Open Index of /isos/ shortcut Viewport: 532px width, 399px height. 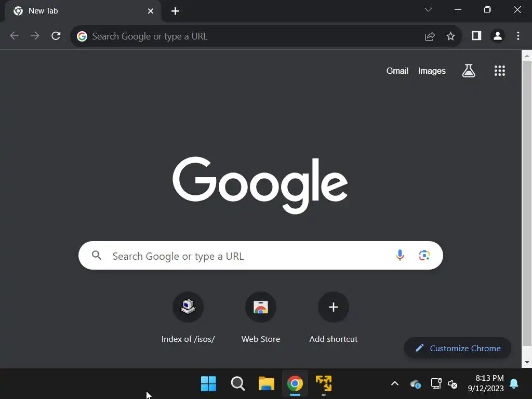[188, 317]
